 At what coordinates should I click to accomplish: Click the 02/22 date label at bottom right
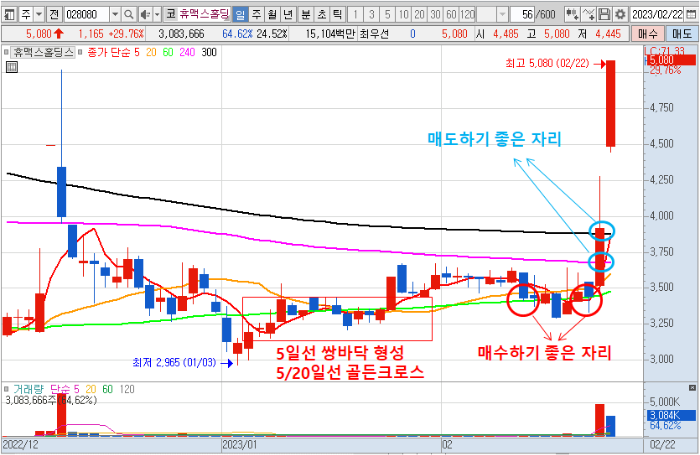663,445
